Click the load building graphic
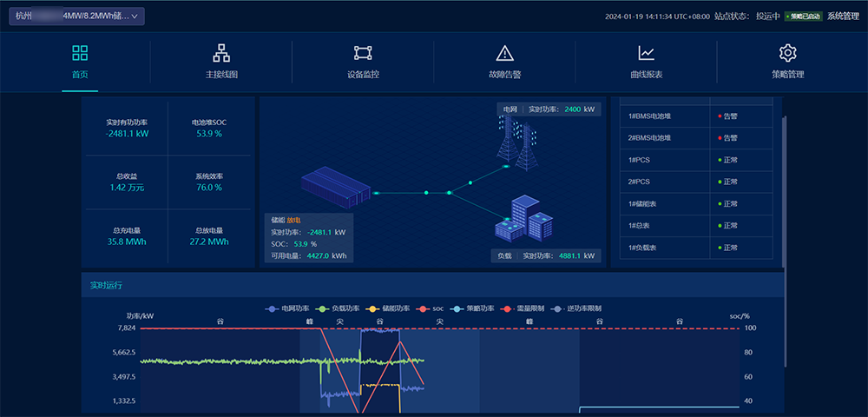Viewport: 868px width, 417px height. point(523,219)
